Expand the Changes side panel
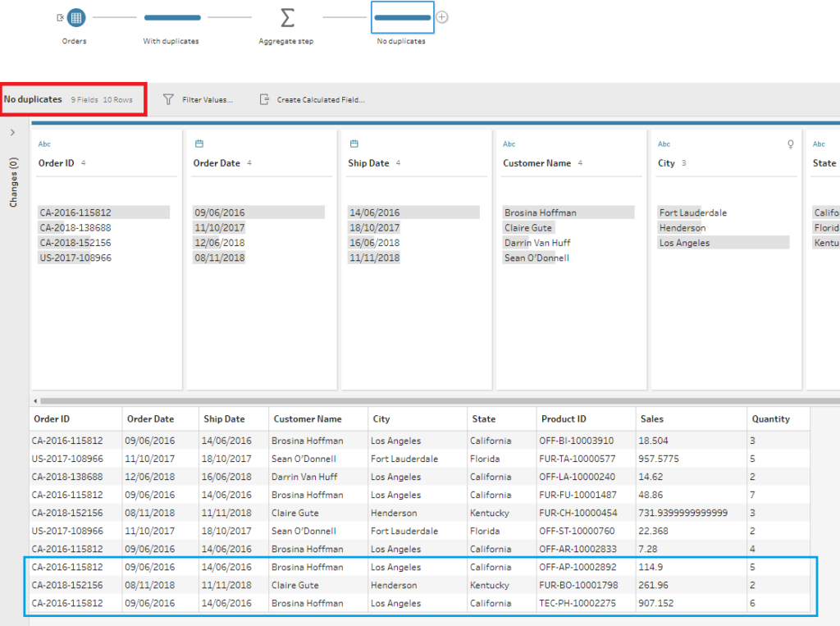 pyautogui.click(x=13, y=132)
